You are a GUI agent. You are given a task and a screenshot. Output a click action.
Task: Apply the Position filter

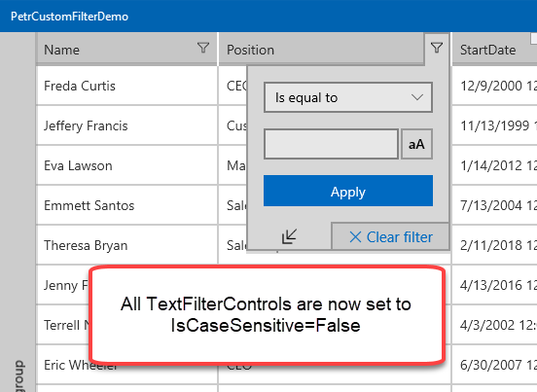348,191
